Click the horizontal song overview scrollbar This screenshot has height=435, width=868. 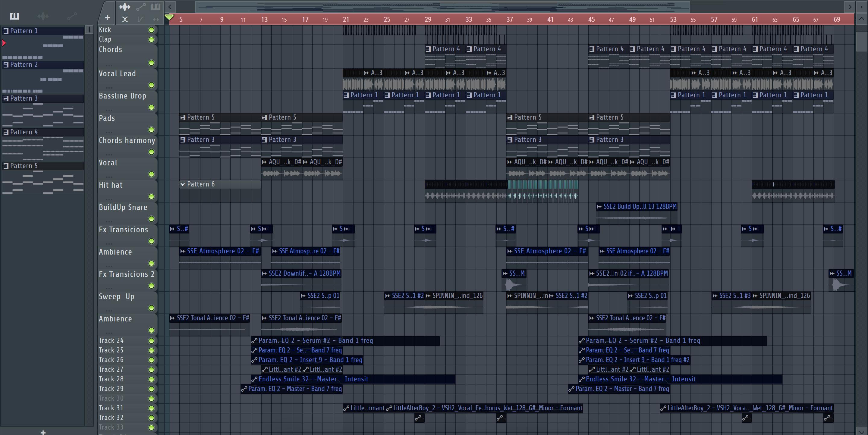(443, 6)
